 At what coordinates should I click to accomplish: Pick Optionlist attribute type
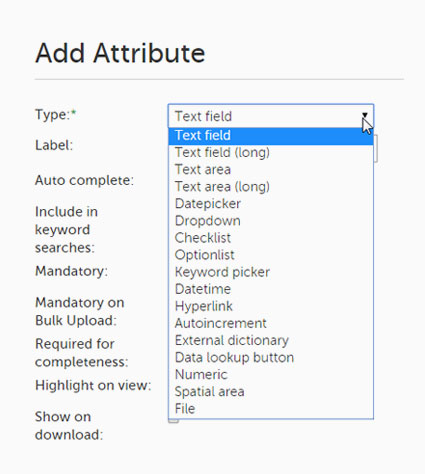coord(271,255)
